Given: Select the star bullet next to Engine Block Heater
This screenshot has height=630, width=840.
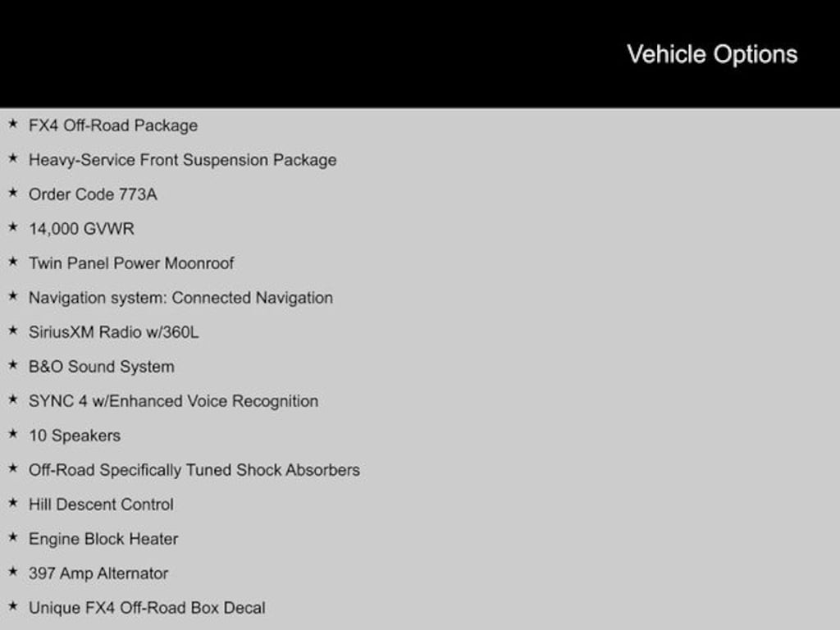Looking at the screenshot, I should (x=12, y=538).
